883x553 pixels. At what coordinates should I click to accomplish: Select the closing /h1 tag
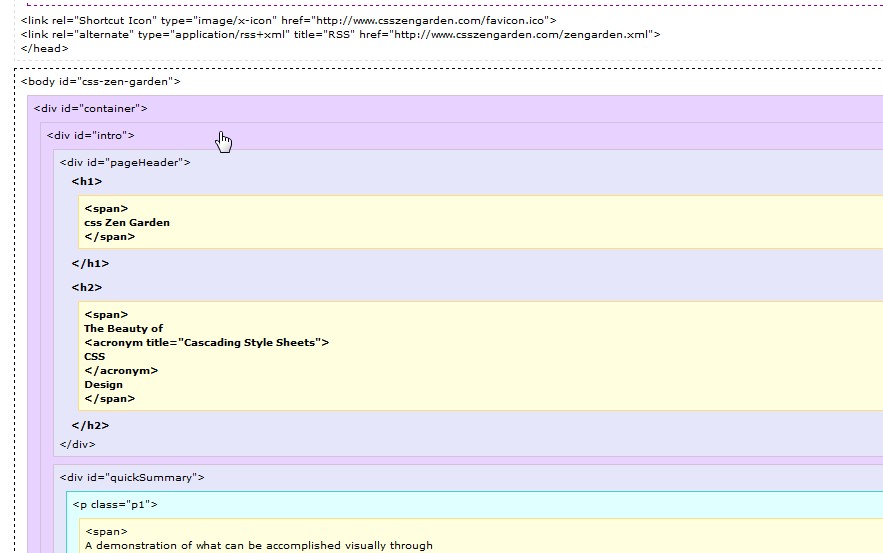90,263
